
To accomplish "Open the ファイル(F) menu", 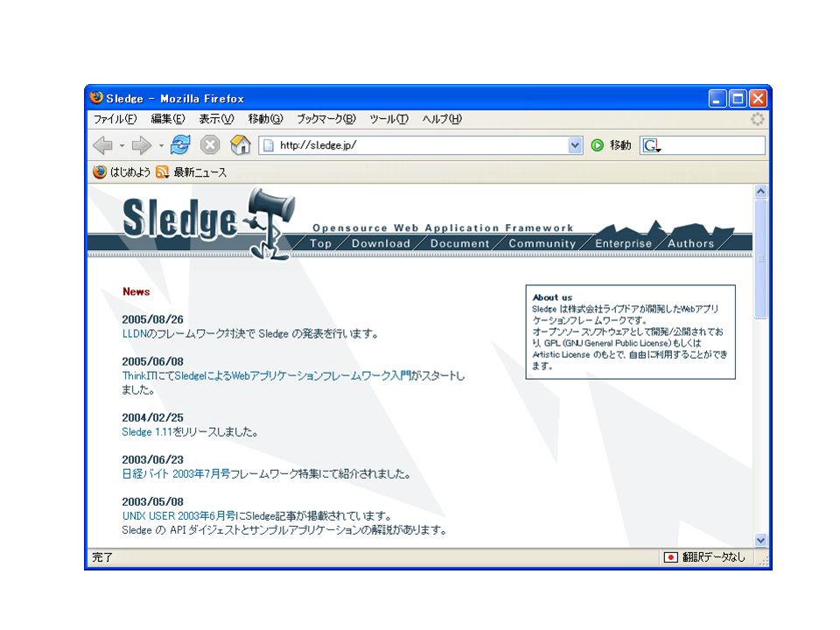I will (115, 119).
